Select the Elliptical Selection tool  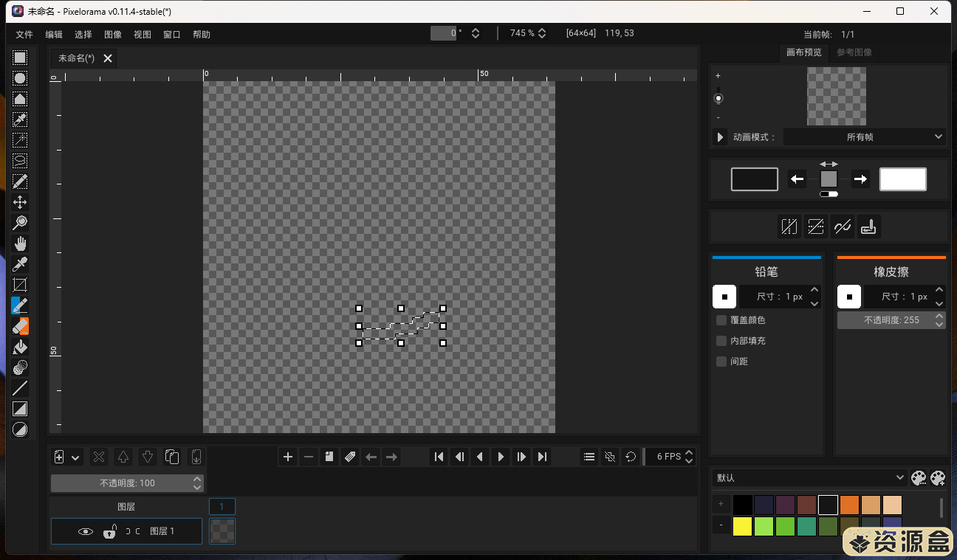pos(20,78)
